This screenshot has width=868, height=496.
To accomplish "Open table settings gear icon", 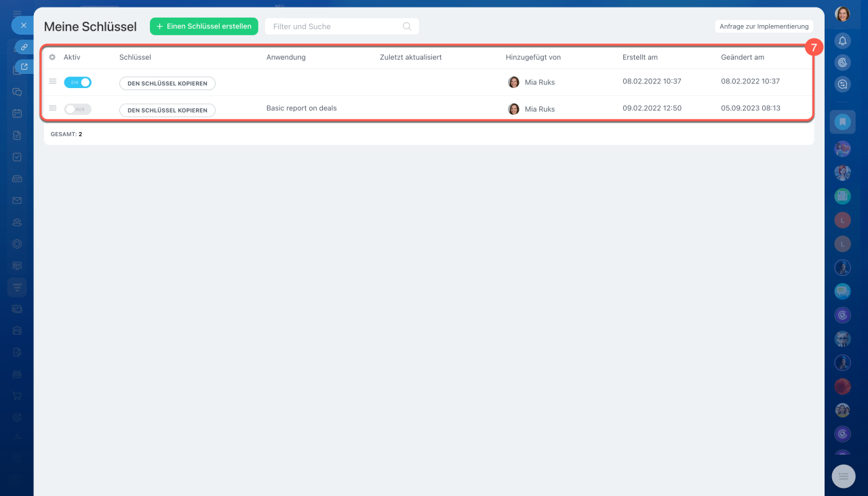I will (x=52, y=58).
